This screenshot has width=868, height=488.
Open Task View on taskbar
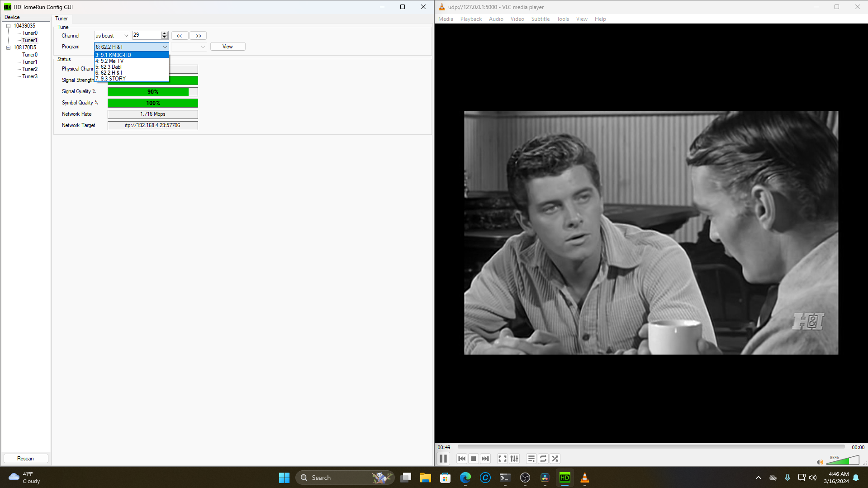406,478
